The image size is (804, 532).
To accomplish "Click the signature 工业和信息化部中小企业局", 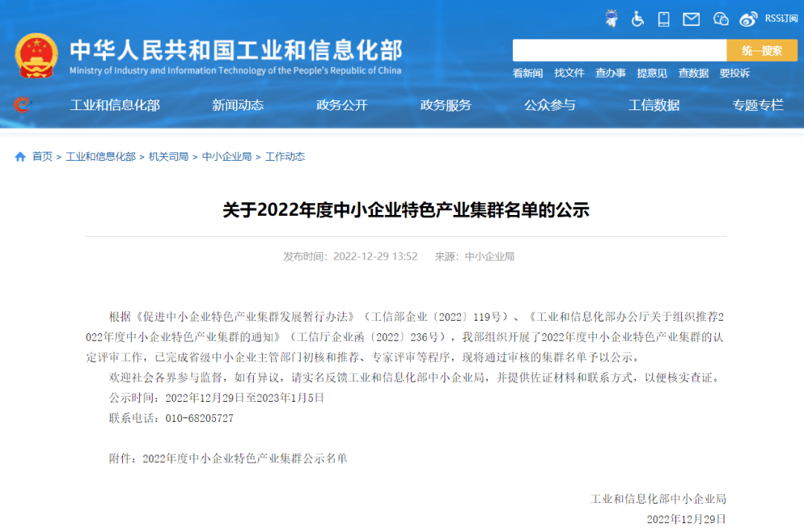I will coord(658,499).
